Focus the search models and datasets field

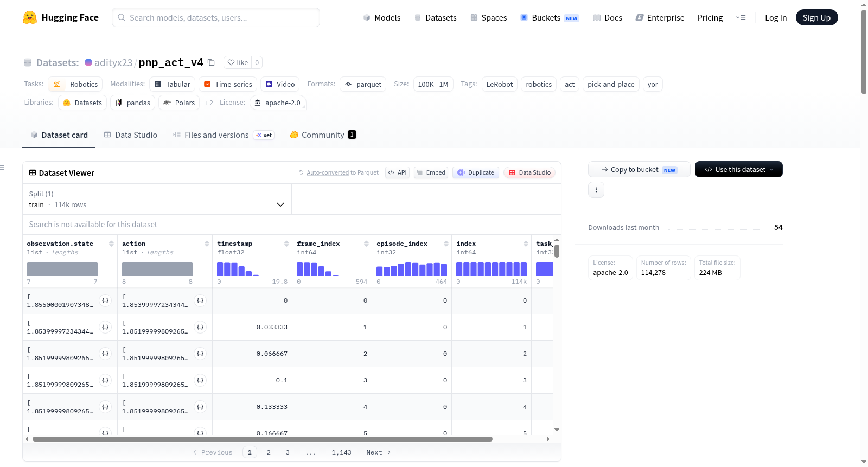click(x=216, y=17)
